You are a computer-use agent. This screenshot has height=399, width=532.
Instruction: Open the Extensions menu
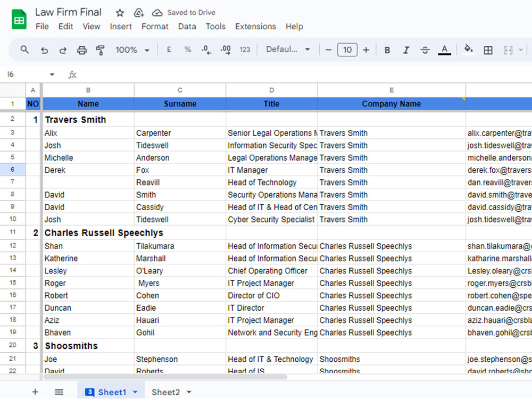tap(255, 27)
